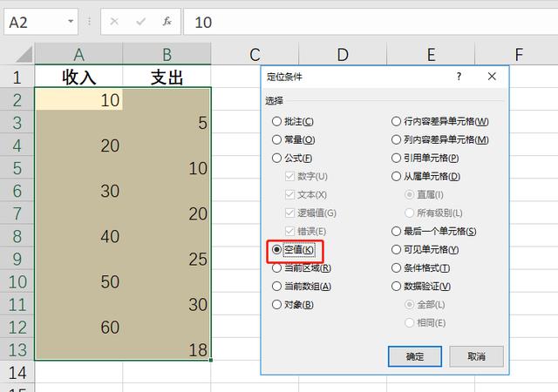Select row 14 header
This screenshot has width=558, height=392.
click(x=17, y=373)
